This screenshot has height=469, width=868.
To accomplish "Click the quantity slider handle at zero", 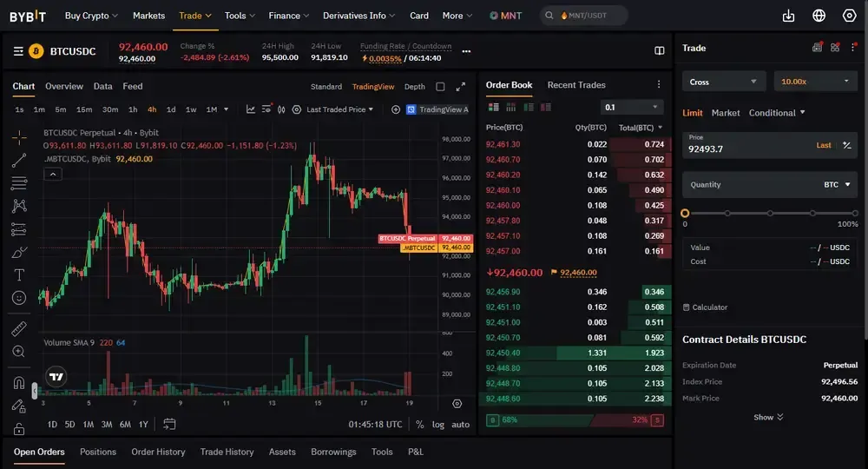I will [x=685, y=213].
